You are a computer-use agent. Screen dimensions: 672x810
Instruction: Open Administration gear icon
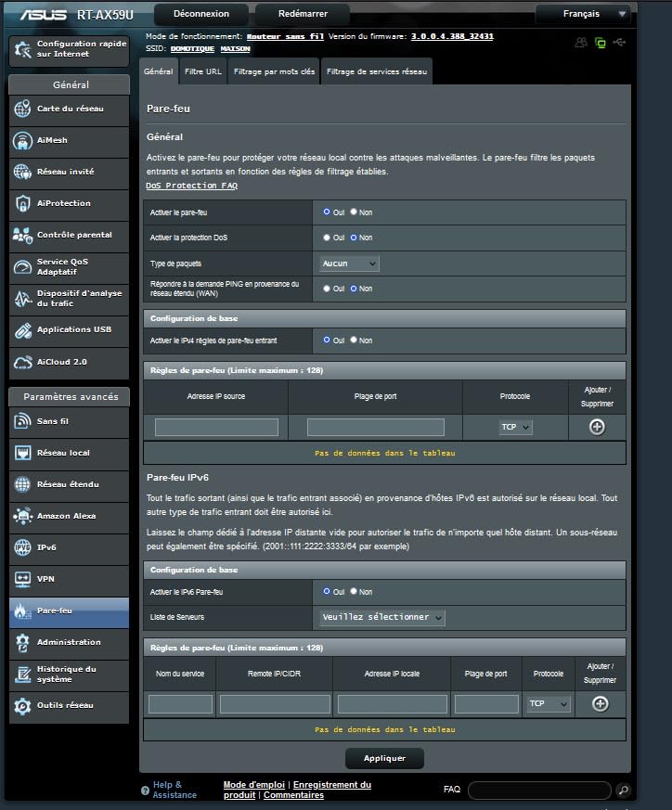point(22,642)
